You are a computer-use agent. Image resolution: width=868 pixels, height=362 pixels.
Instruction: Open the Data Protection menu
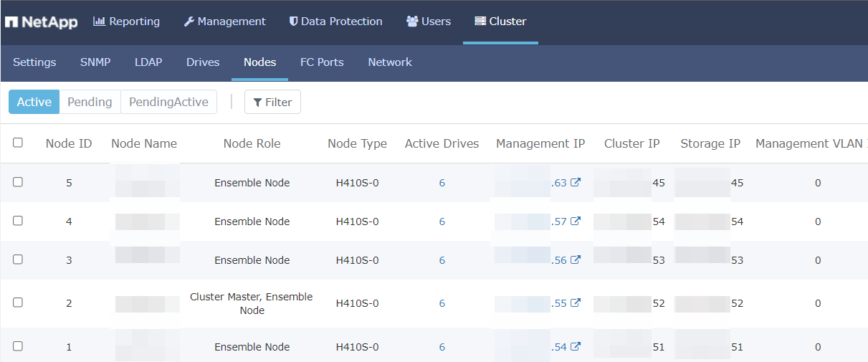click(x=336, y=22)
